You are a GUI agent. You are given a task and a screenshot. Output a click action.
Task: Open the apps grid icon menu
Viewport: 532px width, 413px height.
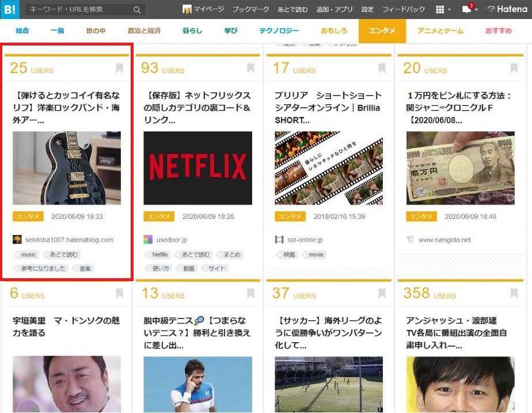pos(443,9)
